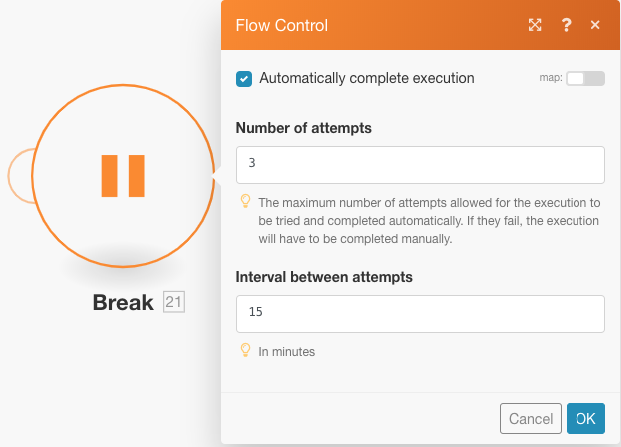Cancel the Flow Control changes
Viewport: 621px width, 447px height.
pos(531,418)
